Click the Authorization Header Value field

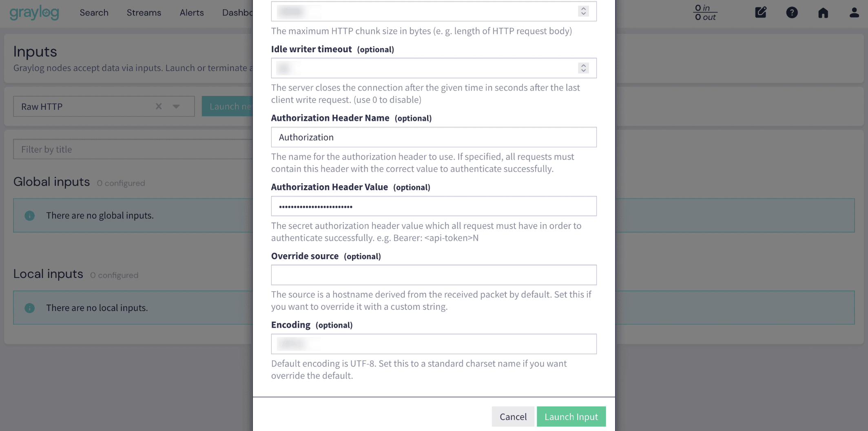point(434,206)
